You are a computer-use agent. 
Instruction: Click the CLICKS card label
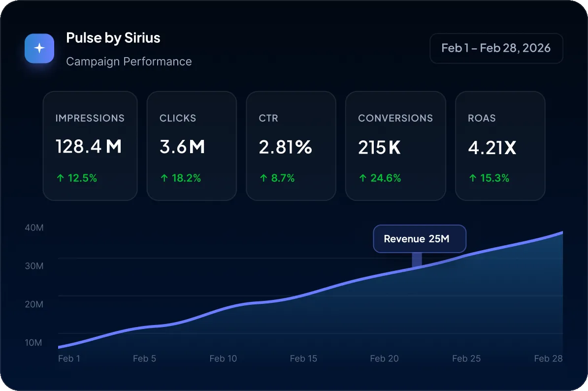tap(178, 118)
